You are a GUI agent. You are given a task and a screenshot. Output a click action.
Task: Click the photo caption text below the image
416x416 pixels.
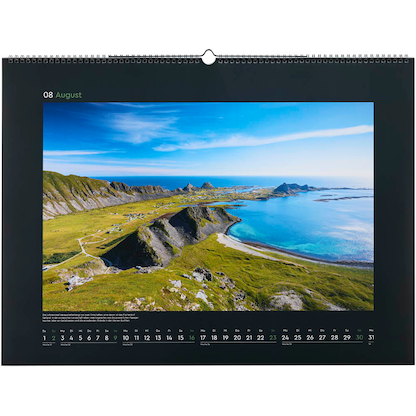click(x=90, y=318)
